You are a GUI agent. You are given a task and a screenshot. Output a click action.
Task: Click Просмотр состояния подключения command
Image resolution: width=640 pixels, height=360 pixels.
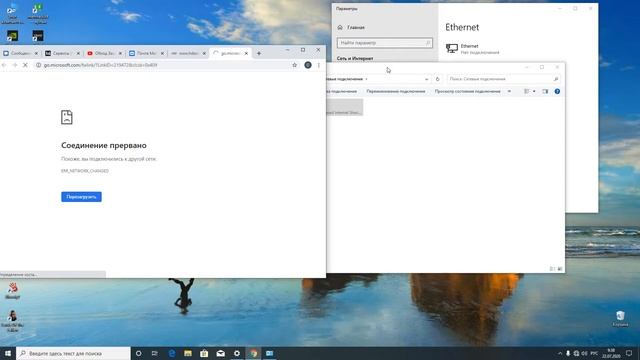click(467, 91)
